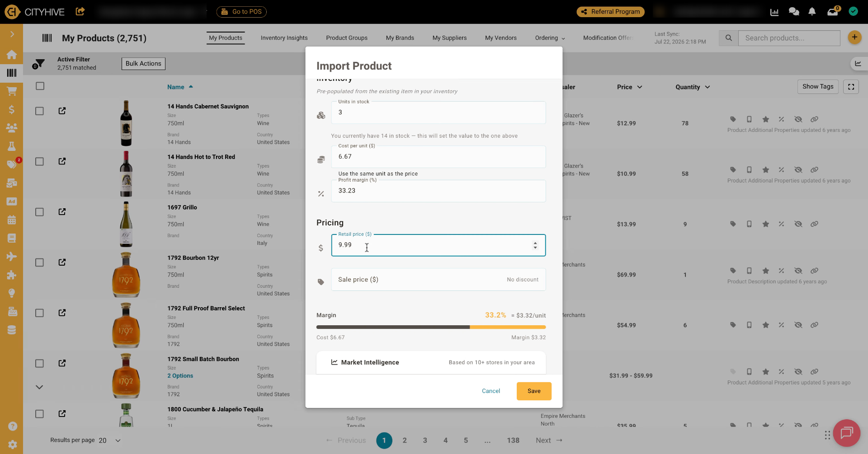Image resolution: width=868 pixels, height=454 pixels.
Task: Open the notifications bell
Action: pos(812,12)
